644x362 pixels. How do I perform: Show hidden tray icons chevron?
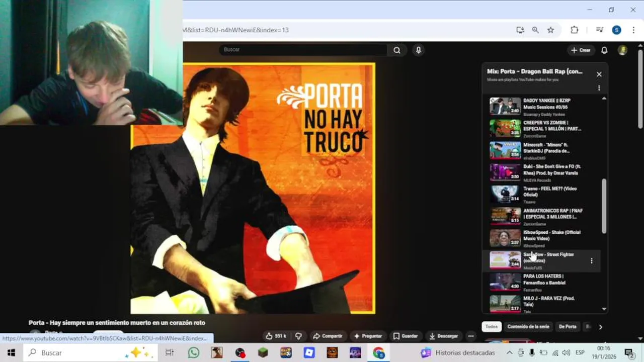[x=509, y=353]
